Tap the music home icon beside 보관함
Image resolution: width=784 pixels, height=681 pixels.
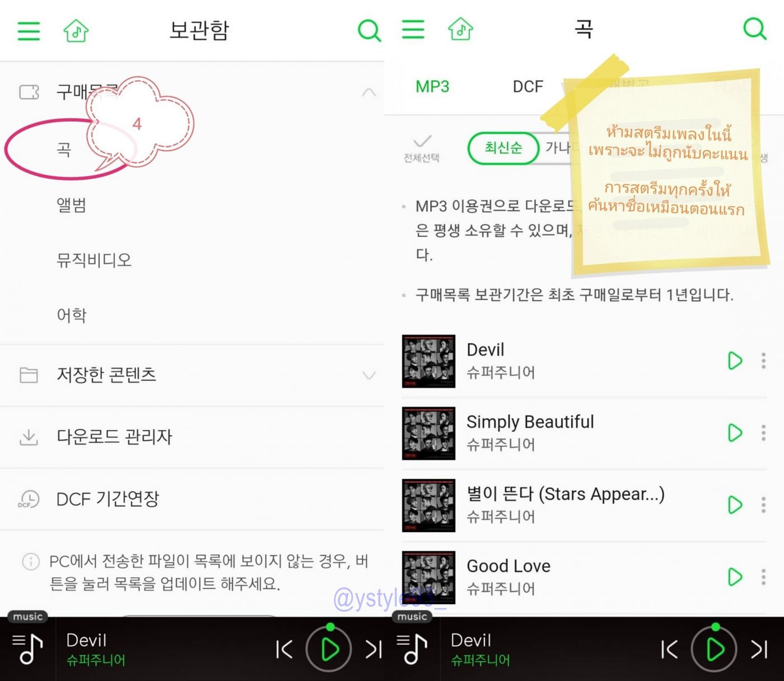coord(76,30)
